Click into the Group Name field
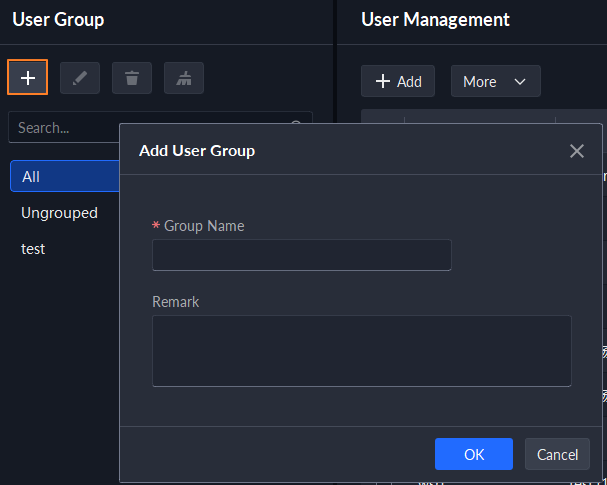Viewport: 607px width, 485px height. 301,255
